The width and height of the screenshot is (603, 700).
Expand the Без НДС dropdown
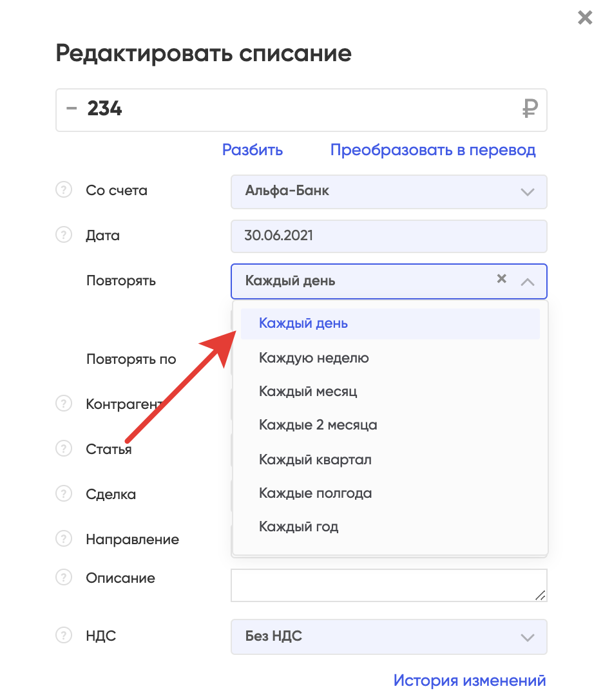388,637
